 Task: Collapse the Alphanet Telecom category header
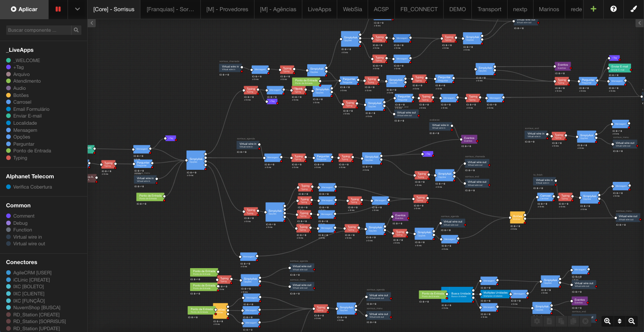[30, 177]
